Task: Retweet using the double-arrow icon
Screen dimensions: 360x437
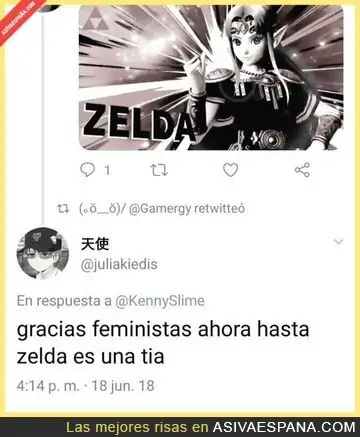Action: [159, 170]
